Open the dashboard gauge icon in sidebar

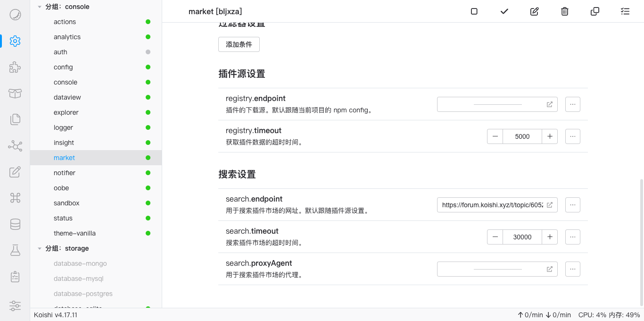pos(15,15)
